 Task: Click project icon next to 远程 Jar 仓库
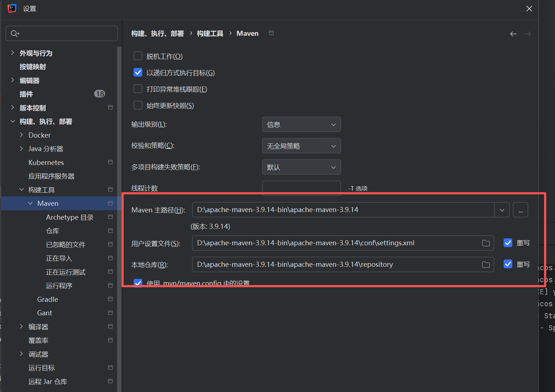pyautogui.click(x=110, y=381)
